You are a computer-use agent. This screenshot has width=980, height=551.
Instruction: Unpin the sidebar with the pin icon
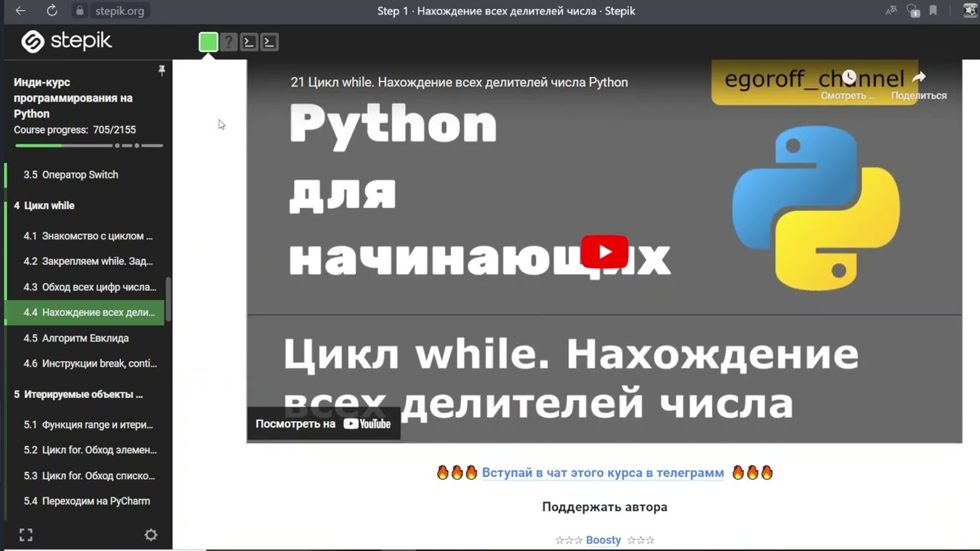[162, 70]
